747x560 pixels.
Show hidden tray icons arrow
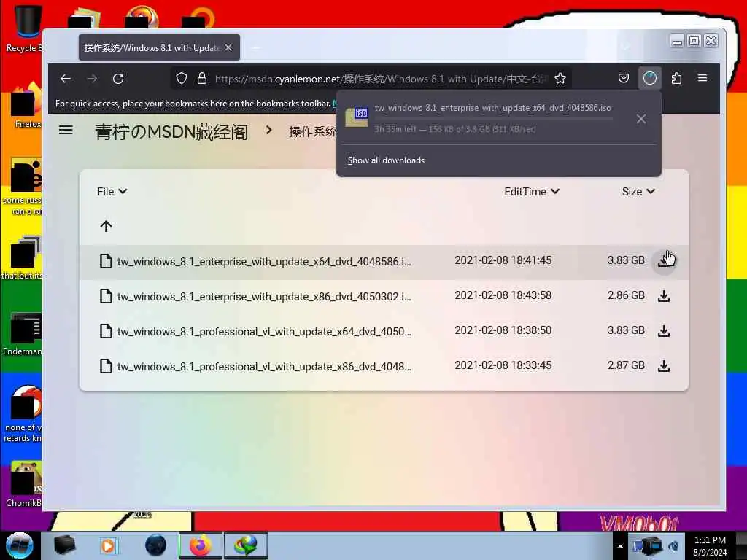[620, 546]
